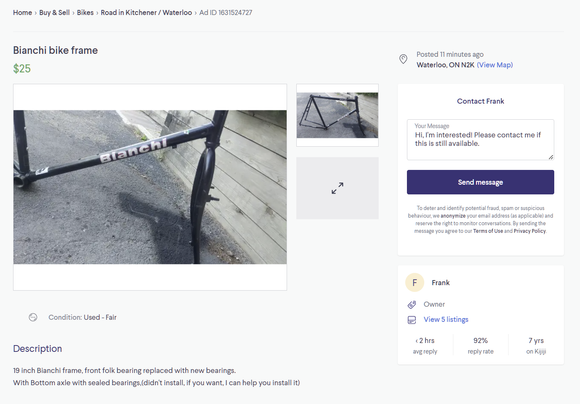Send message to Frank

pos(480,182)
